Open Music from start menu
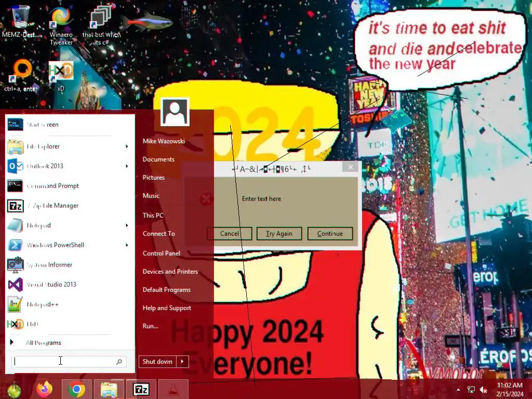The width and height of the screenshot is (532, 399). pos(151,196)
